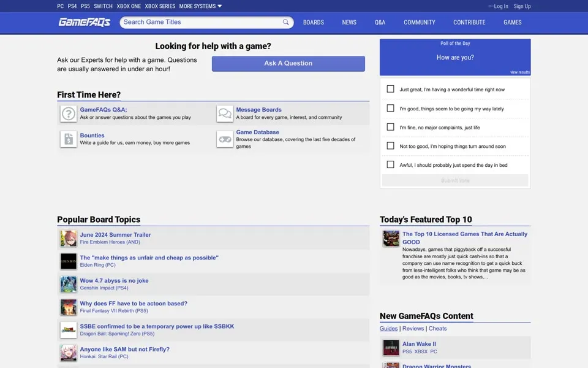Open the Q&A menu
Viewport: 588px width, 368px height.
coord(380,22)
